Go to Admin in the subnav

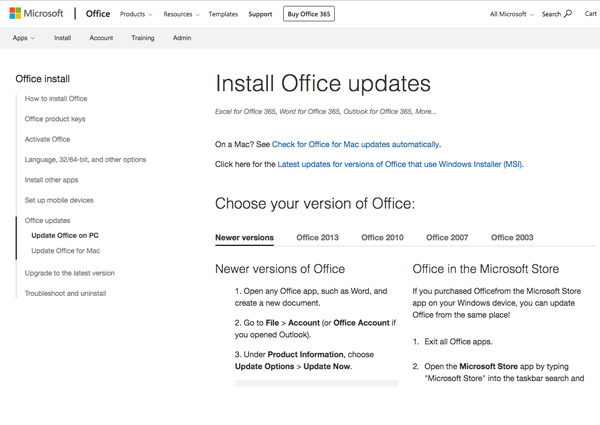click(182, 38)
